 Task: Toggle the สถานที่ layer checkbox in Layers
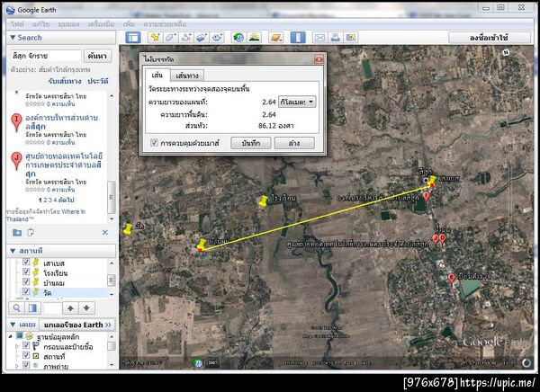coord(26,355)
